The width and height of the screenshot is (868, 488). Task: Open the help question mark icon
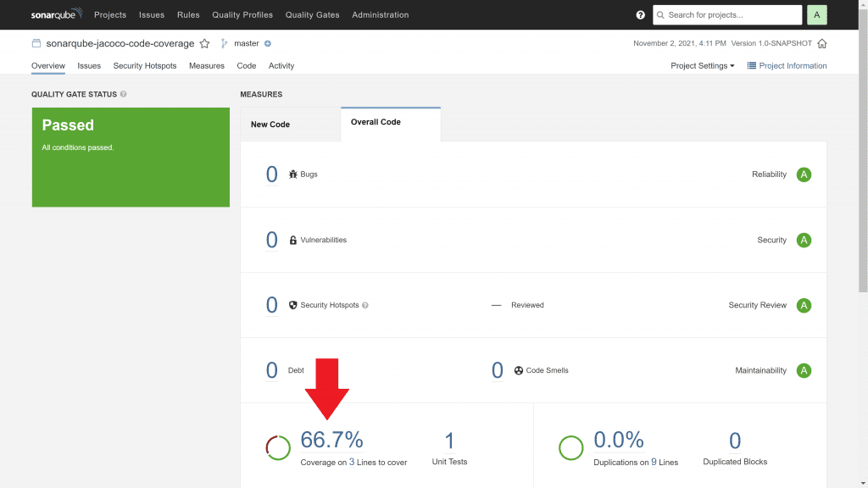[x=640, y=15]
